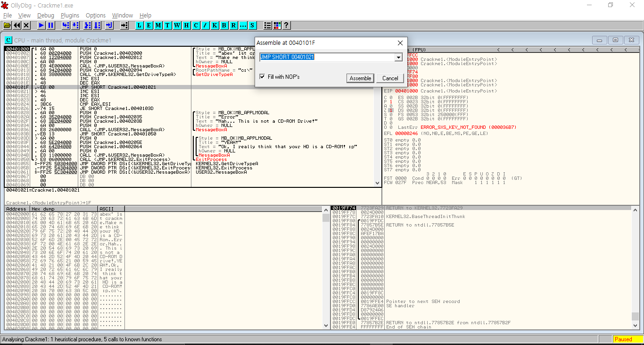The height and width of the screenshot is (345, 644).
Task: Click the Address column header in dump
Action: point(17,209)
